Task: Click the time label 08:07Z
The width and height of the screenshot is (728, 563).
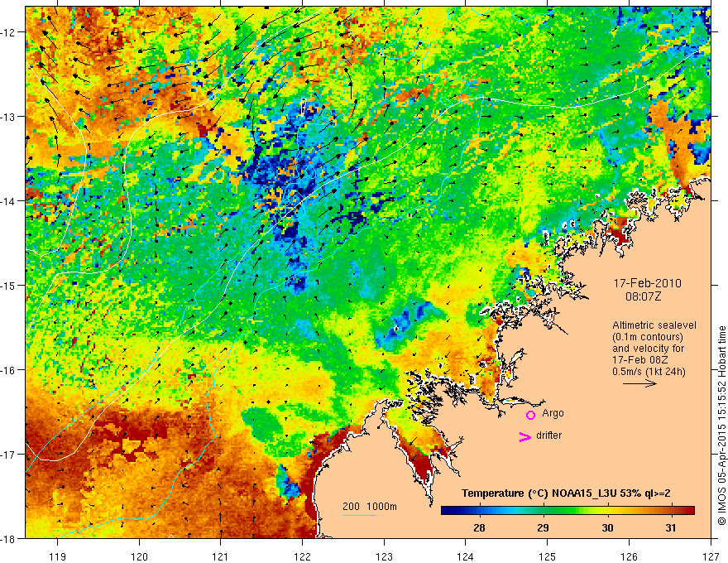Action: tap(643, 296)
